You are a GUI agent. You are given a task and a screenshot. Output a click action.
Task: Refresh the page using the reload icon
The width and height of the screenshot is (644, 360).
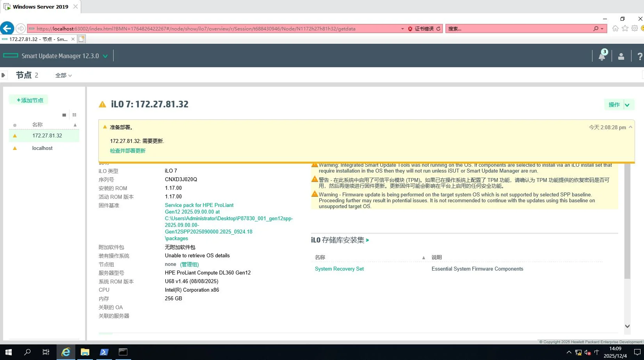(438, 29)
